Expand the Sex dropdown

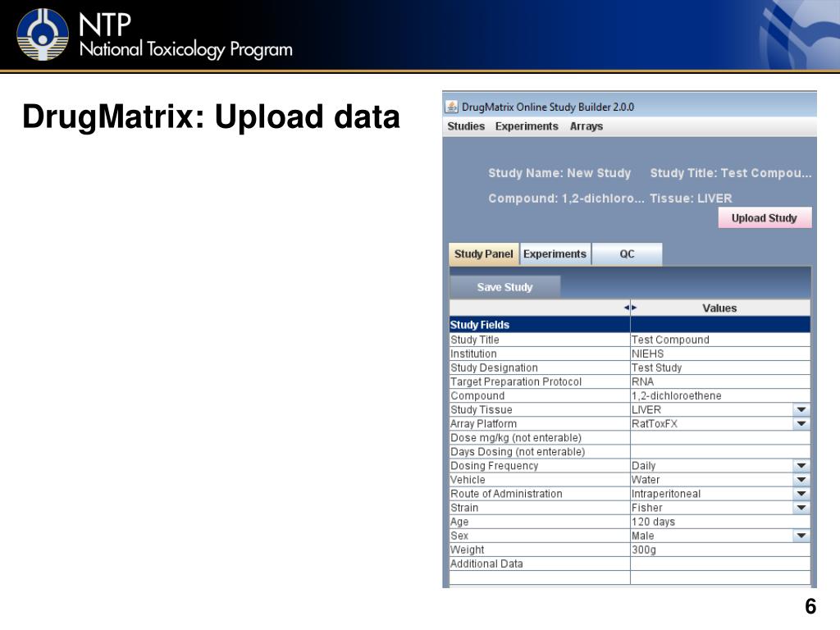801,535
